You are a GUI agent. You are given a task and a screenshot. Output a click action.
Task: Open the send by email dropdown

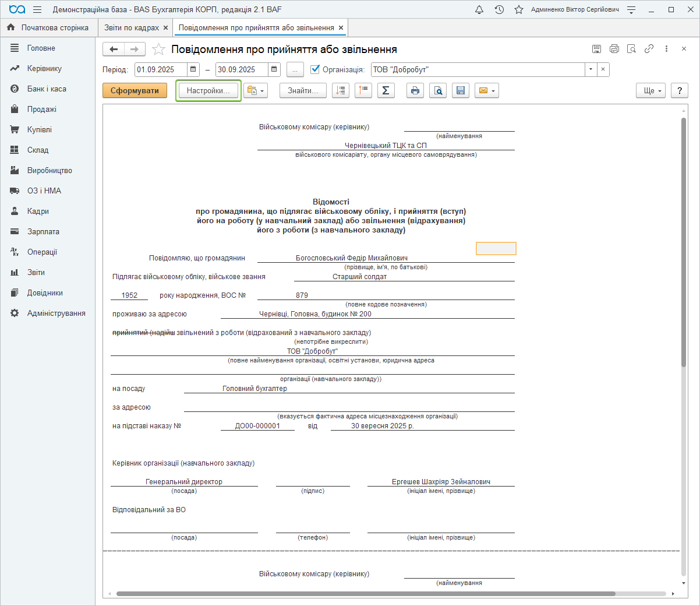click(487, 90)
